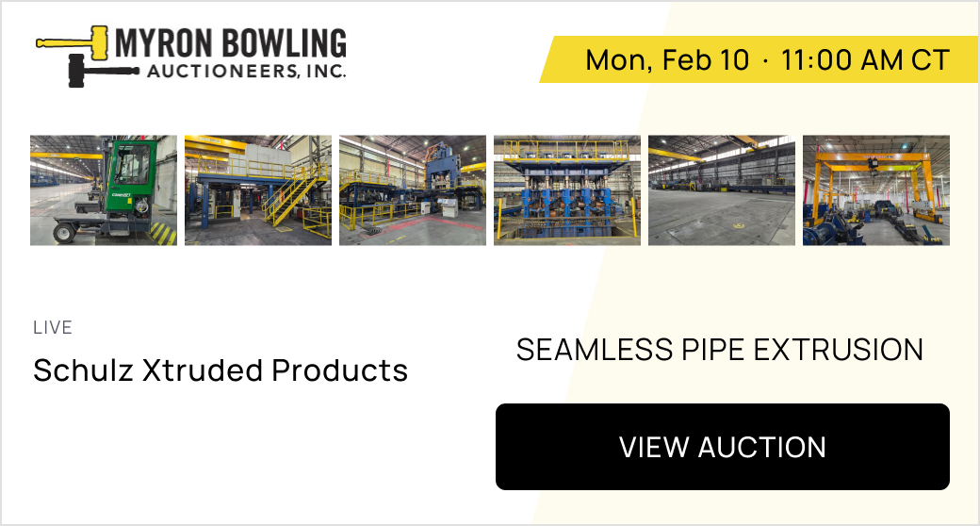This screenshot has height=526, width=980.
Task: Open the empty warehouse floor thumbnail
Action: click(x=722, y=190)
